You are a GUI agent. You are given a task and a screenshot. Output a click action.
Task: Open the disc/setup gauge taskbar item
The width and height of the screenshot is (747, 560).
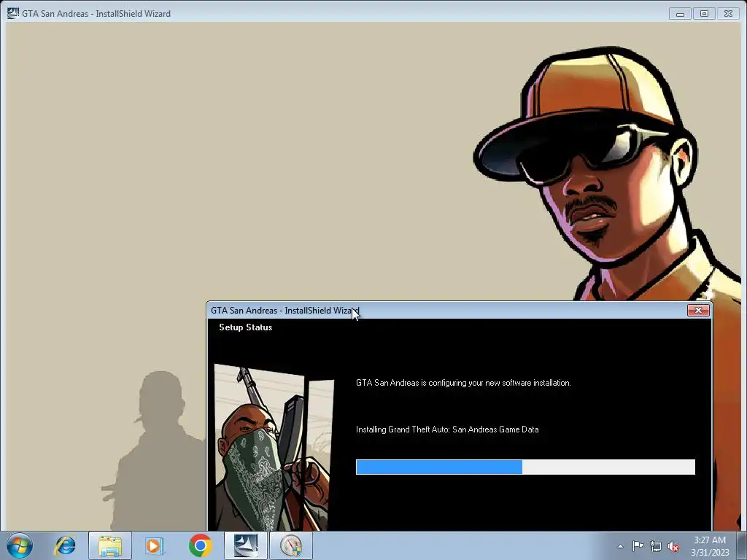[x=291, y=545]
